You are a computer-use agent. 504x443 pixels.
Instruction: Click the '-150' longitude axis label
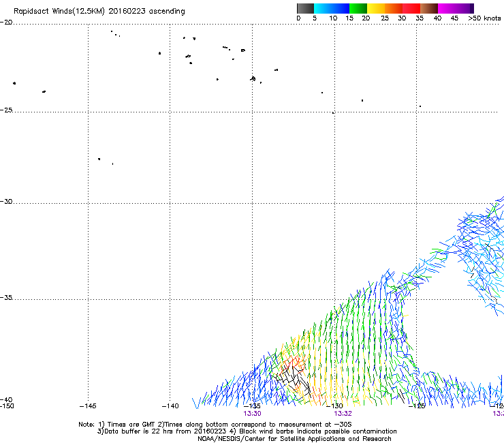pyautogui.click(x=7, y=406)
